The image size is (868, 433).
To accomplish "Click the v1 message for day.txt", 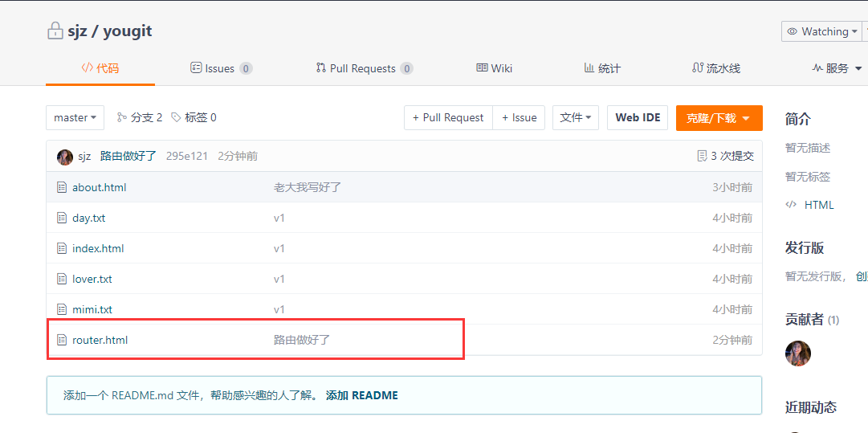I will click(279, 218).
